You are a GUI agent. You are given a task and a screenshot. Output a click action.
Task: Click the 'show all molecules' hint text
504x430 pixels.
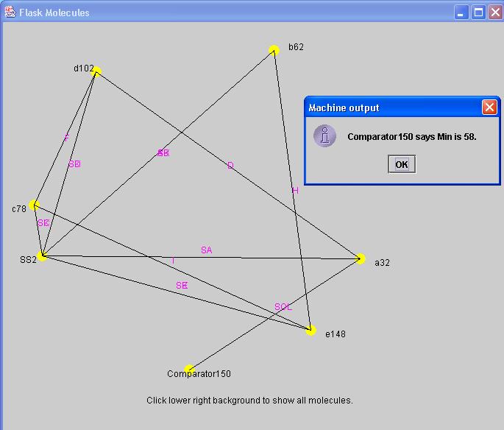click(x=249, y=401)
